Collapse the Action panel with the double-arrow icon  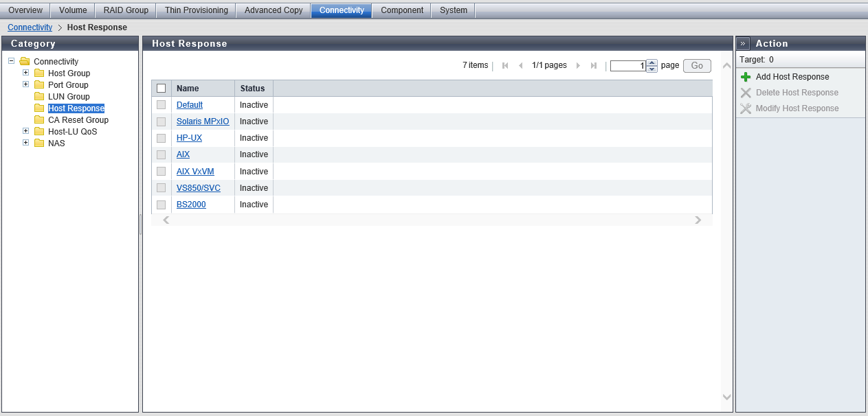743,43
